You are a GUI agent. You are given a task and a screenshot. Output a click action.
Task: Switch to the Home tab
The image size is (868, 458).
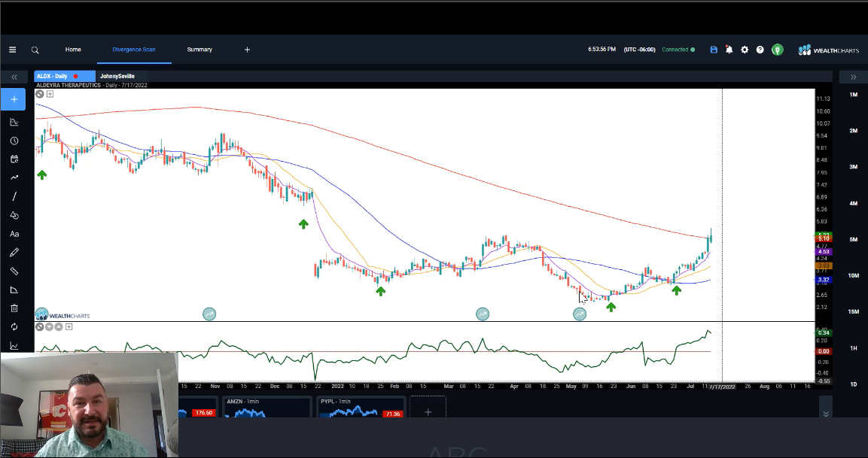[x=73, y=50]
